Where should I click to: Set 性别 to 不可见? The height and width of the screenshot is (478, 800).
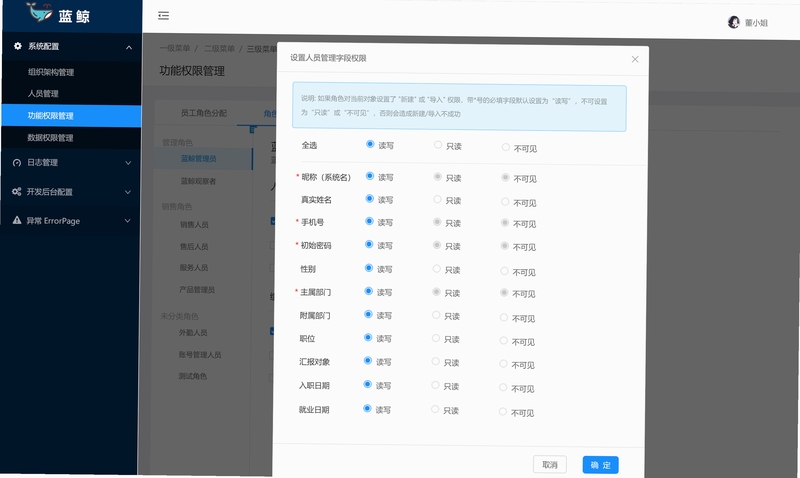[504, 271]
